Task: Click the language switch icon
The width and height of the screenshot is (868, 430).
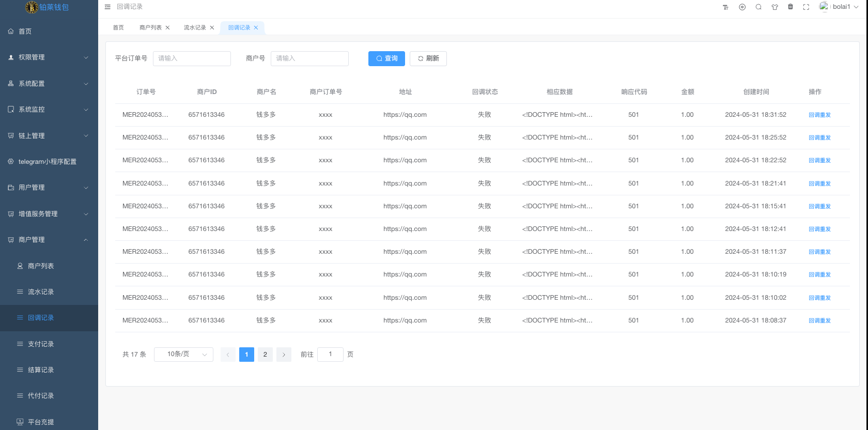Action: point(742,7)
